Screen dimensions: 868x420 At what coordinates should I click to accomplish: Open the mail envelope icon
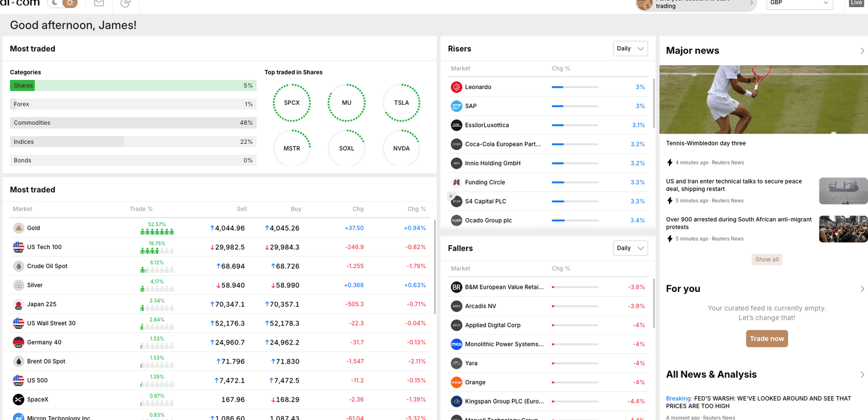(99, 3)
